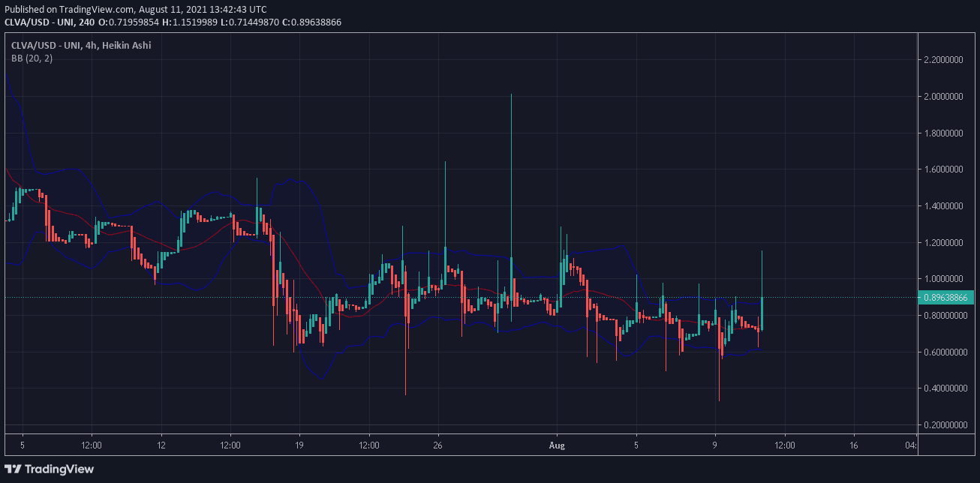Viewport: 980px width, 483px height.
Task: Select the CLVA/USD - UNI, 4h, Heikin Ashi title
Action: coord(81,46)
